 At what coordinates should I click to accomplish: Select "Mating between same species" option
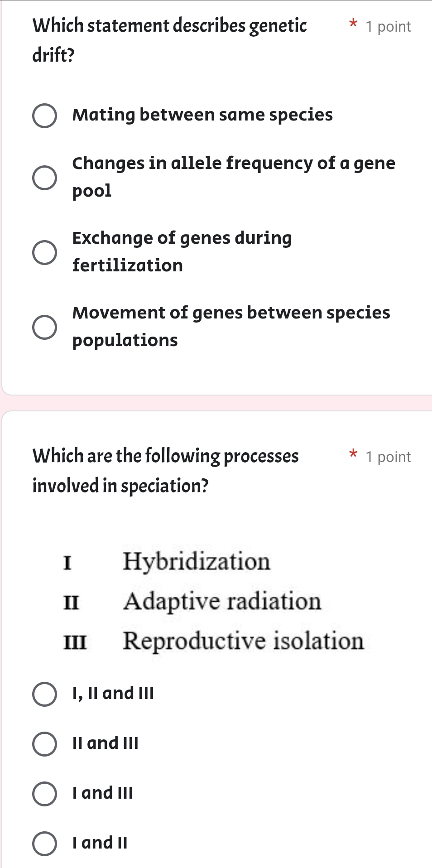[44, 116]
